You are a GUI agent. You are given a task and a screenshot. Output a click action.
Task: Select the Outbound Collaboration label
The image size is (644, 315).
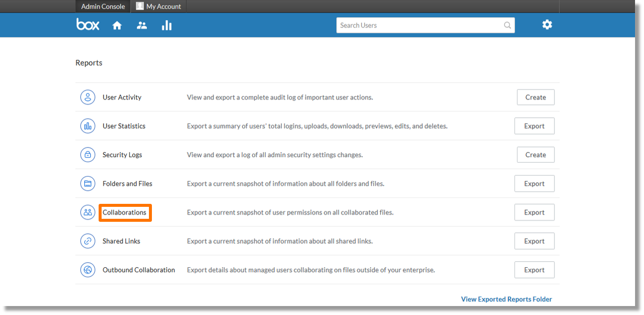click(139, 270)
